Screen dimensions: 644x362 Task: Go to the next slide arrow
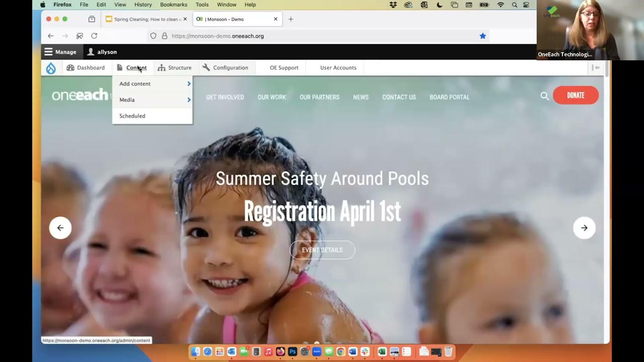click(584, 228)
